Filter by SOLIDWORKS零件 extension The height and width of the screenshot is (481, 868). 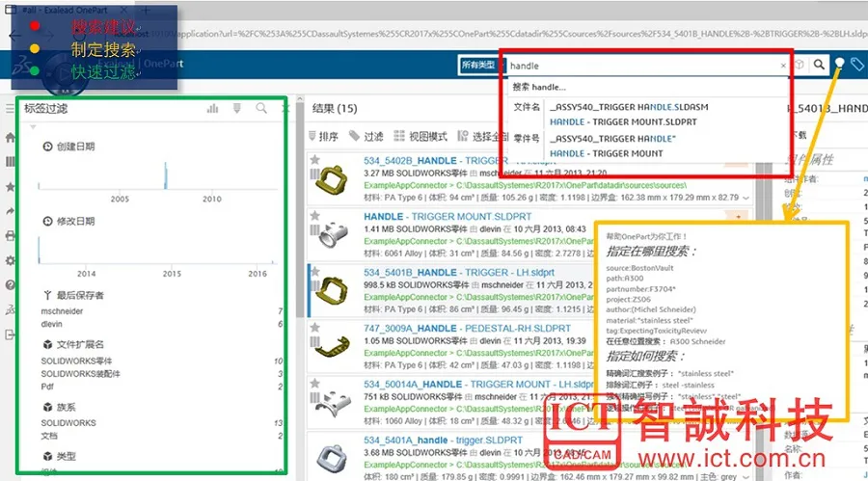click(76, 361)
